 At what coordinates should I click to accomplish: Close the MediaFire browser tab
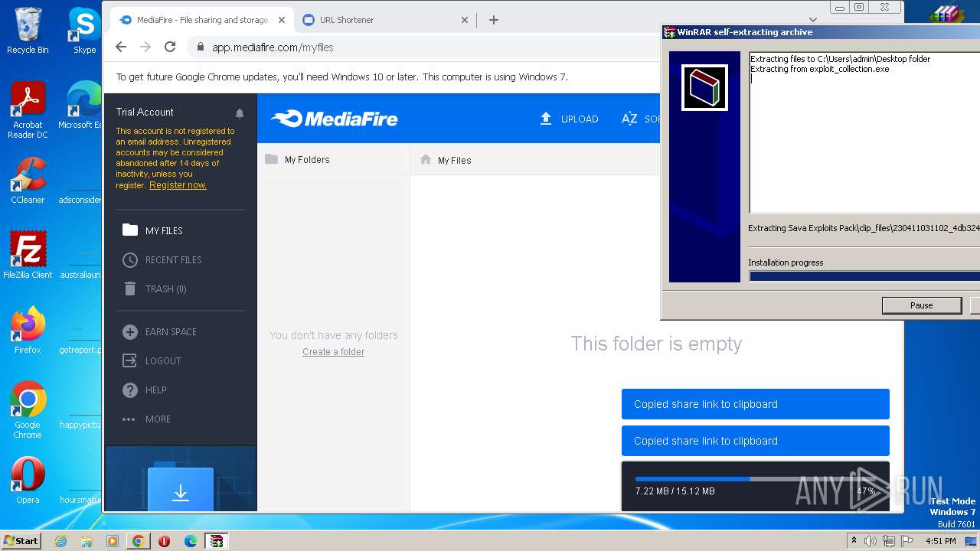pyautogui.click(x=282, y=20)
